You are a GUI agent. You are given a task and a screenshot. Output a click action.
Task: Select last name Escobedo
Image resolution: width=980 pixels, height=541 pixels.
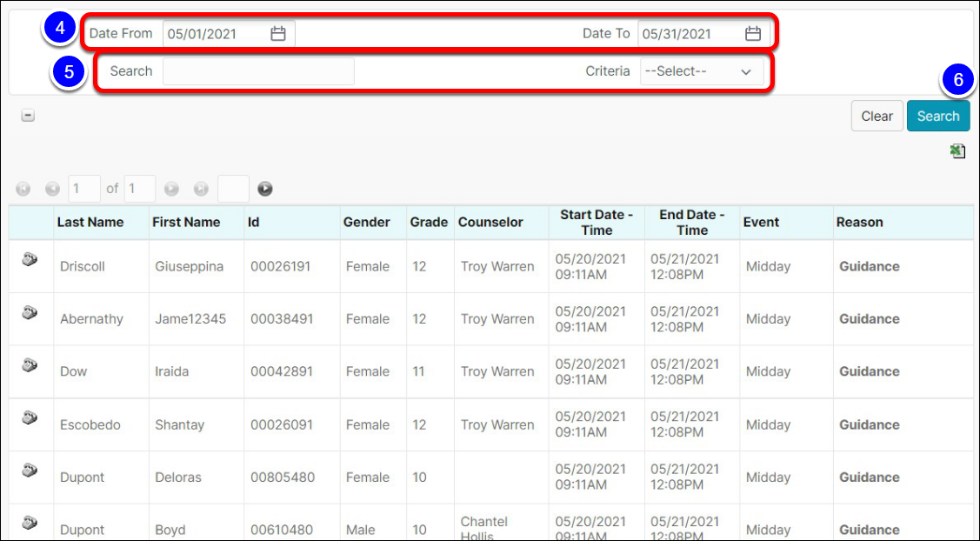[x=90, y=424]
